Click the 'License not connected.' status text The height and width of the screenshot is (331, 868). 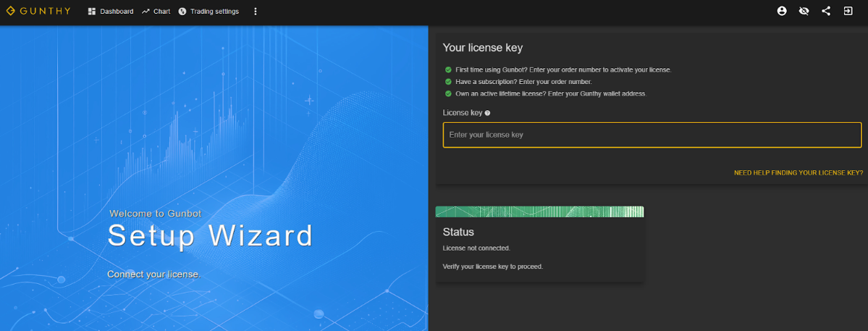click(476, 248)
